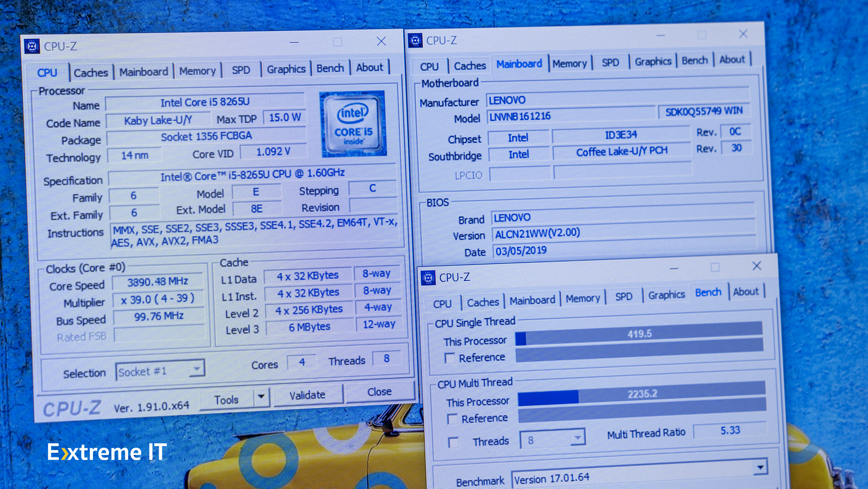Click the Name field Intel Core i5 8265U
Viewport: 868px width, 489px height.
coord(205,102)
